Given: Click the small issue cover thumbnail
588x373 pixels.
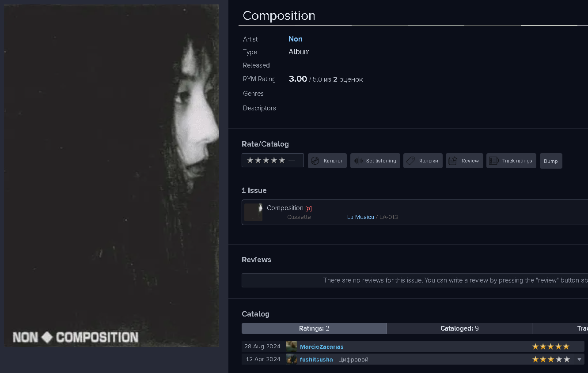Looking at the screenshot, I should click(254, 212).
